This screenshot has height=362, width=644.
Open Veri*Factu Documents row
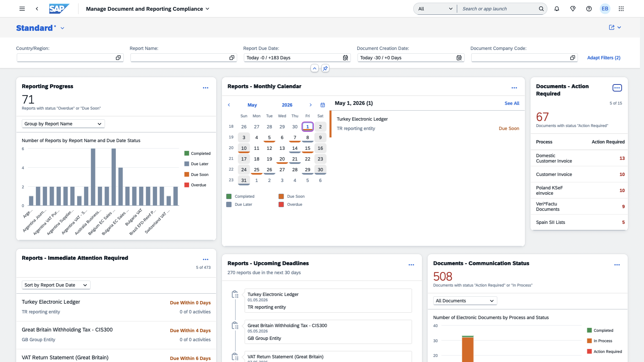click(x=579, y=206)
